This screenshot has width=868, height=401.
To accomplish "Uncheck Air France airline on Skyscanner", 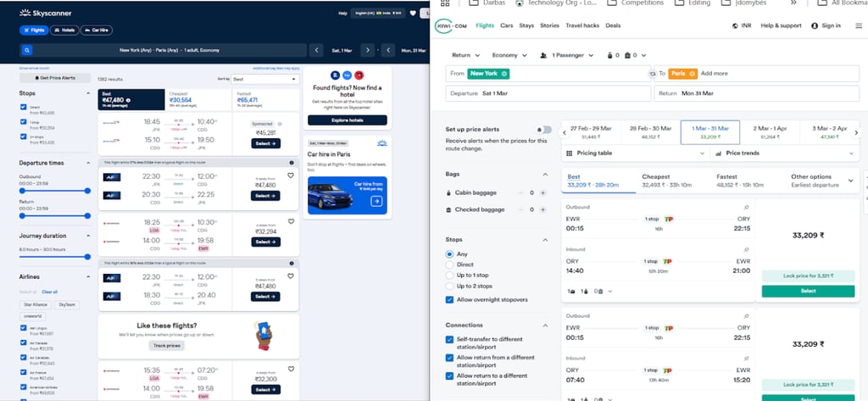I will (x=23, y=372).
